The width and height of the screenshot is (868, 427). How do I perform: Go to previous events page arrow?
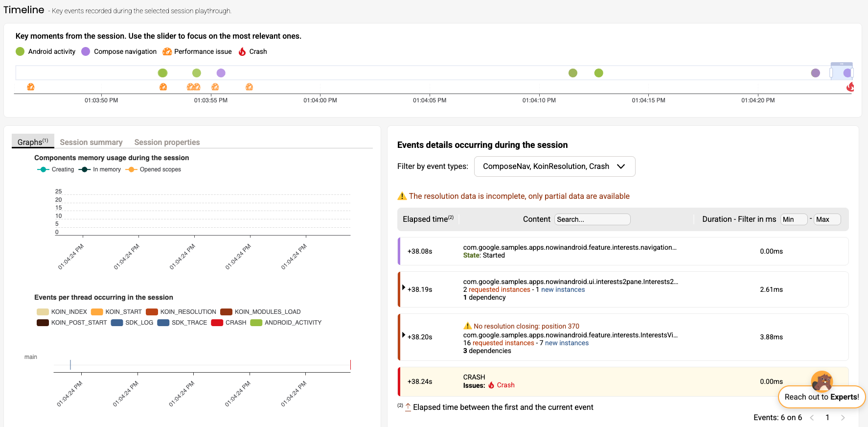[x=812, y=418]
